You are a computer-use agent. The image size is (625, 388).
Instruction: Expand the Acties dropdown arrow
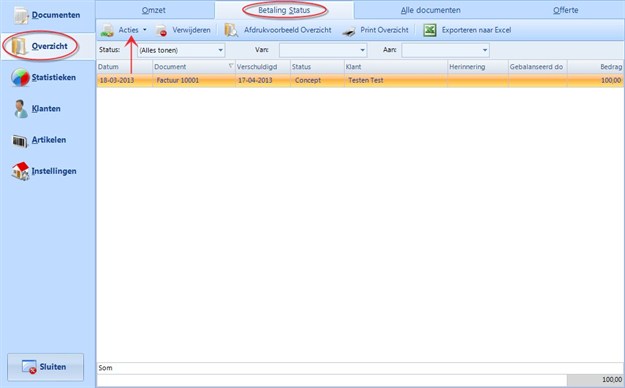[x=145, y=30]
